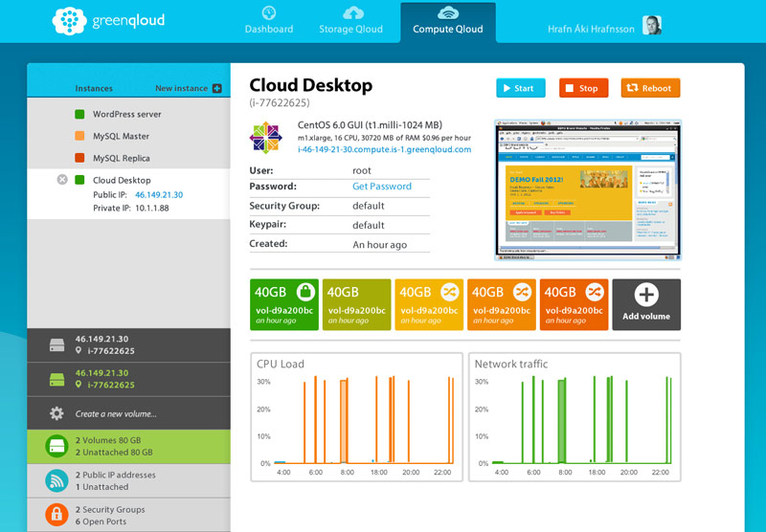Image resolution: width=766 pixels, height=532 pixels.
Task: Stop the Cloud Desktop instance
Action: coord(584,88)
